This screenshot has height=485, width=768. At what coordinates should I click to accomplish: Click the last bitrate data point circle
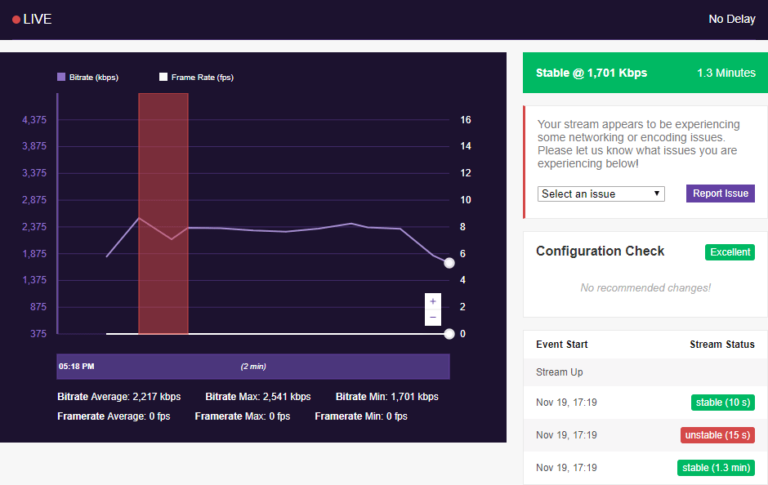449,263
